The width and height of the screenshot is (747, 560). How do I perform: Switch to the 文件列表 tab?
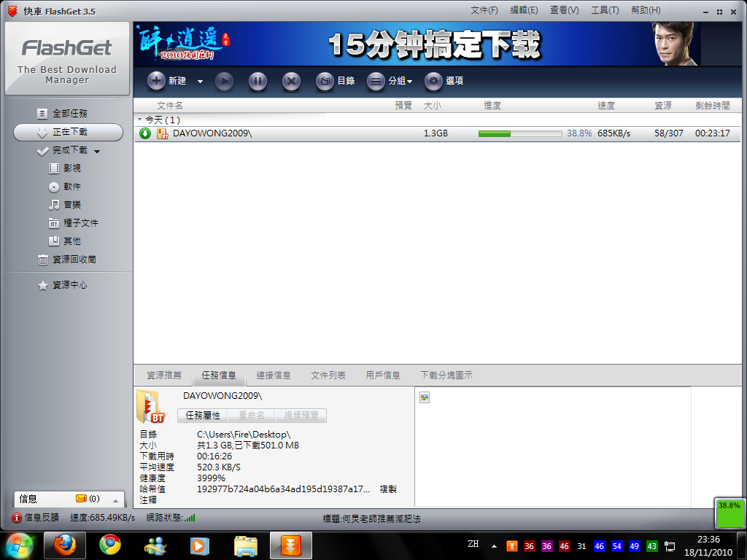[328, 376]
